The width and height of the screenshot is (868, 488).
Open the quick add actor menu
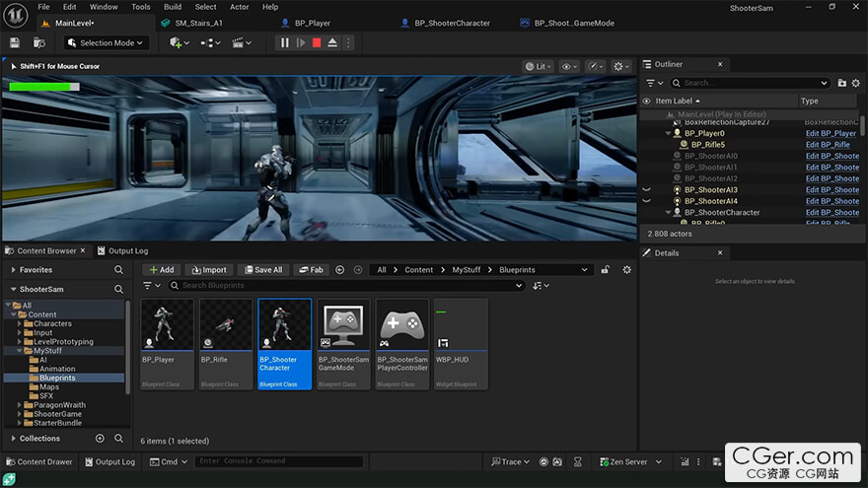click(179, 42)
